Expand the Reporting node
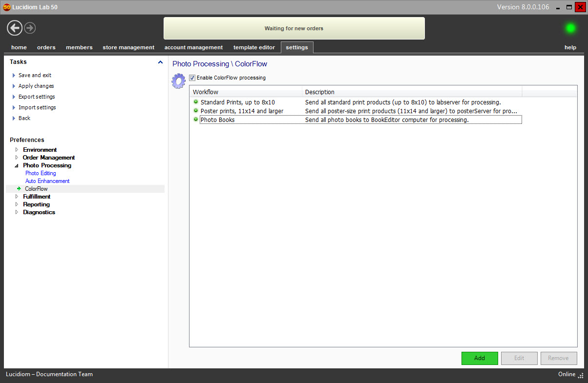The image size is (588, 383). 17,204
